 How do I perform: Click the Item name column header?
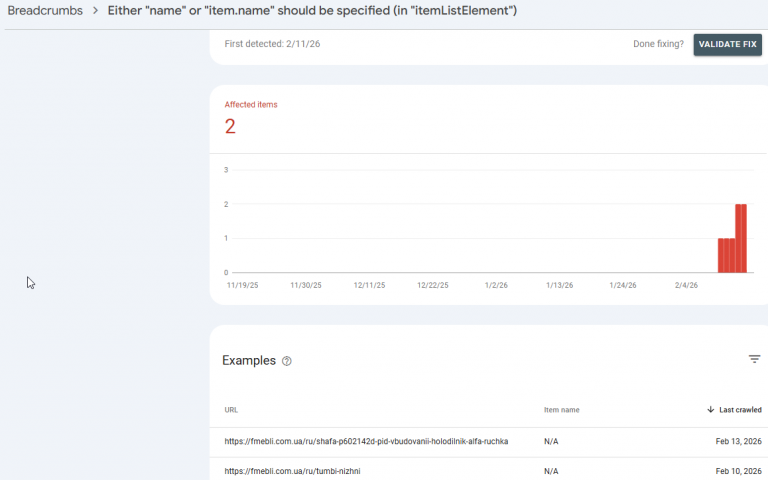561,410
